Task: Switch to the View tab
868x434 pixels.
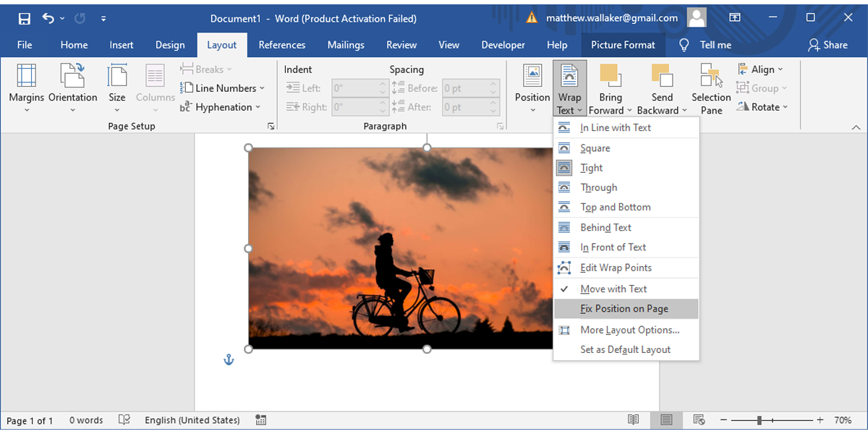Action: tap(448, 45)
